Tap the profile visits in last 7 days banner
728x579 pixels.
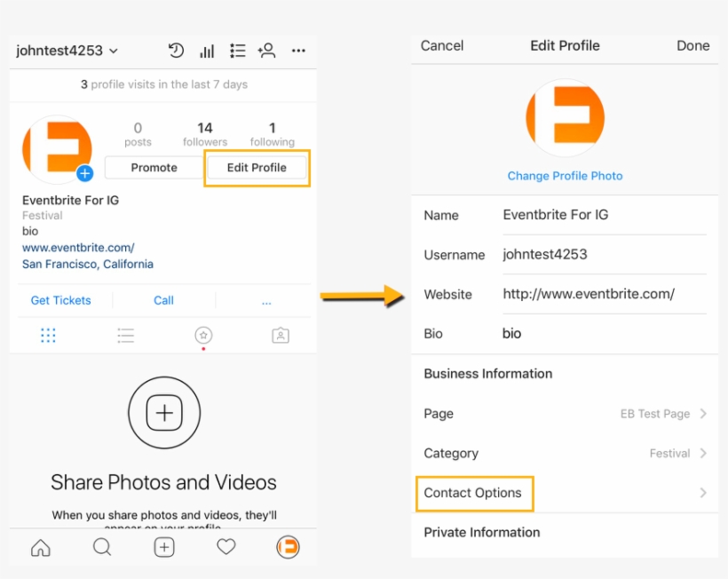coord(163,84)
